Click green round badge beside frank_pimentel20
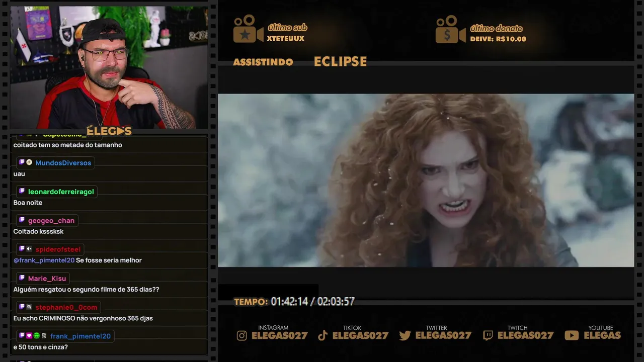 point(36,336)
